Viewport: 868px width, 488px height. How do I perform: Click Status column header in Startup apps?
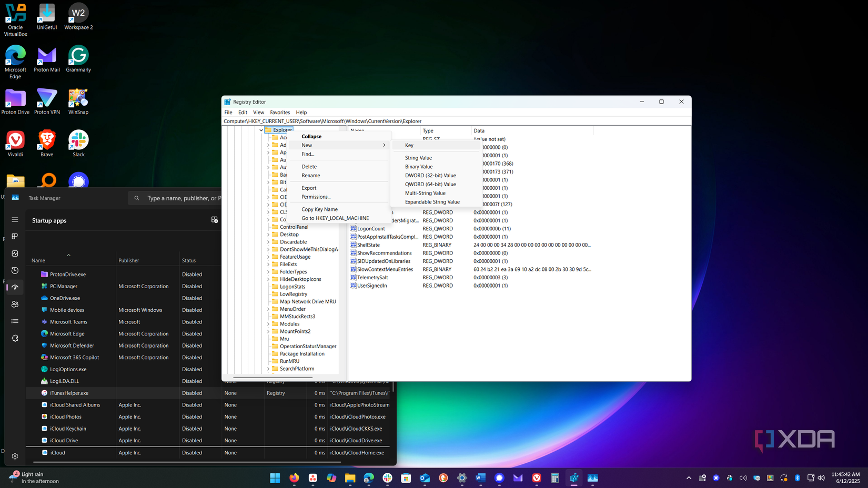coord(189,260)
